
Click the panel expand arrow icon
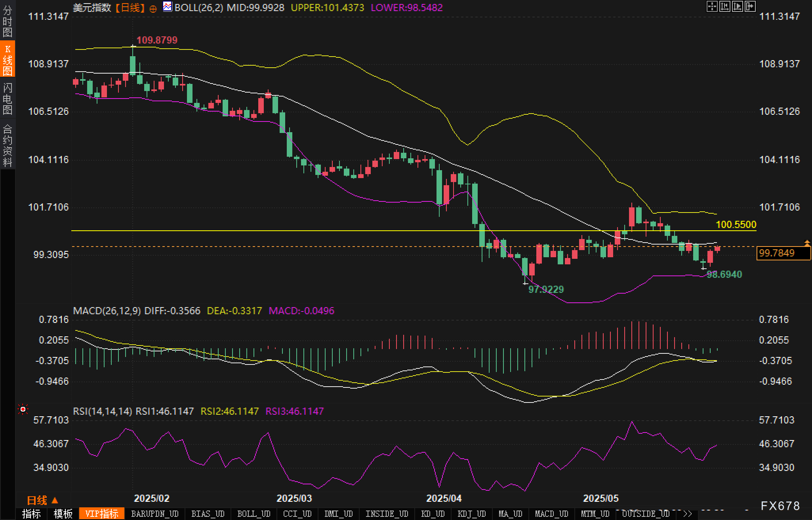(x=750, y=6)
